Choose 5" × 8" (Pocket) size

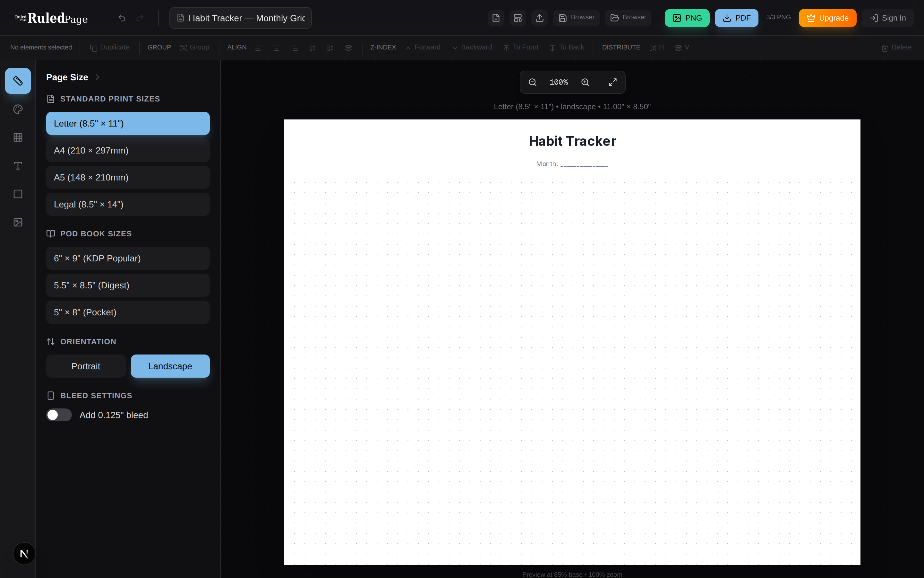pyautogui.click(x=128, y=312)
